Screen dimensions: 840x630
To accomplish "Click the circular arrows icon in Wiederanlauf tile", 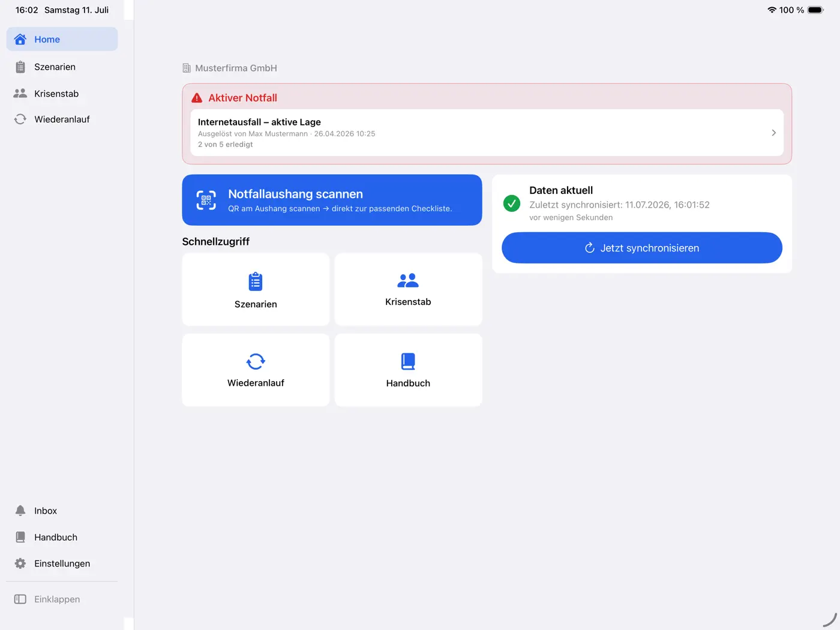I will (x=256, y=361).
